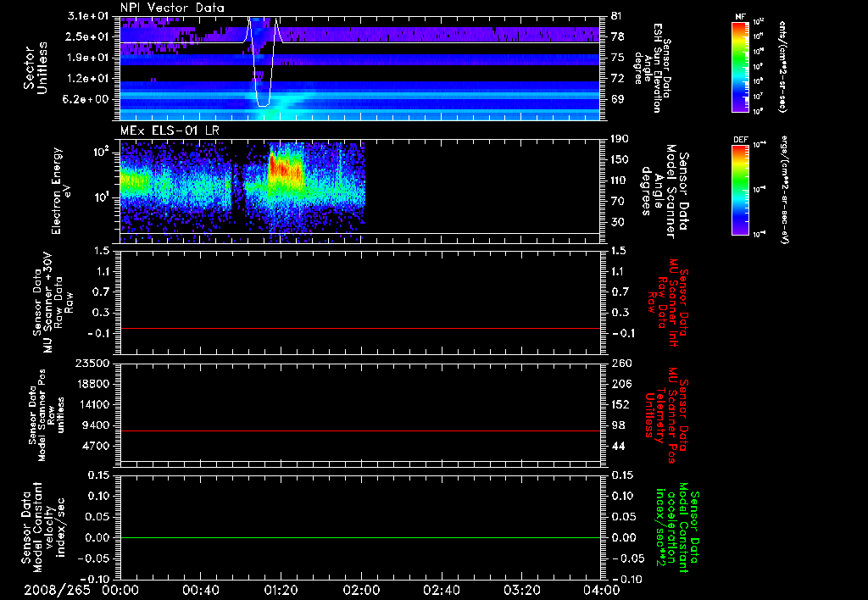Click the 'Sector Unitless' axis title
Image resolution: width=868 pixels, height=600 pixels.
coord(36,68)
